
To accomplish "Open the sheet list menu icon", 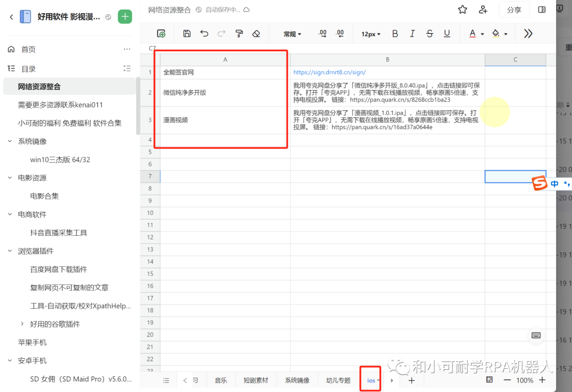I will [x=166, y=380].
